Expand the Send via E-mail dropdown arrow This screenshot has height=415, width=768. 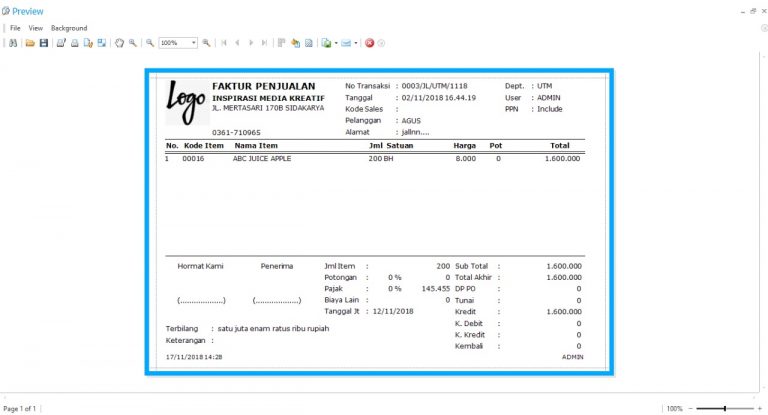pyautogui.click(x=356, y=43)
